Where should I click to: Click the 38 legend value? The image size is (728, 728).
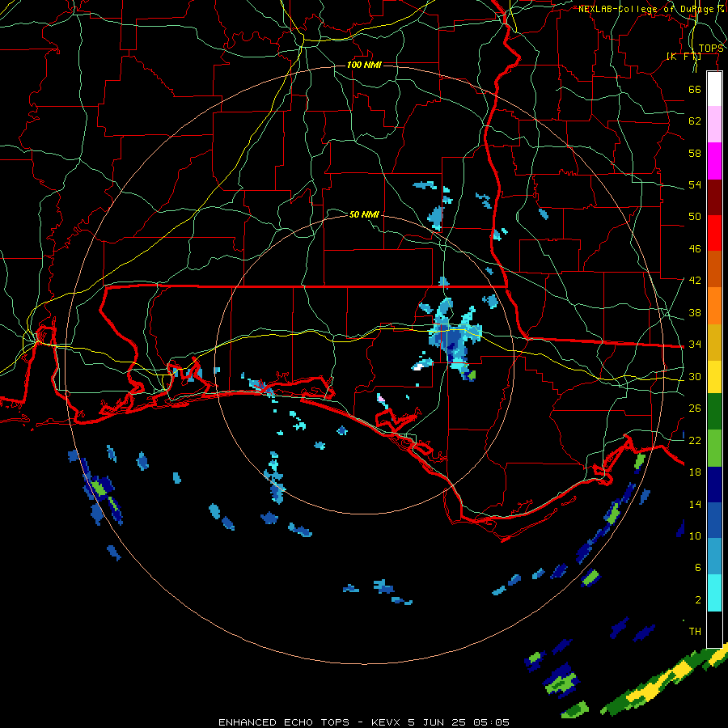click(695, 312)
